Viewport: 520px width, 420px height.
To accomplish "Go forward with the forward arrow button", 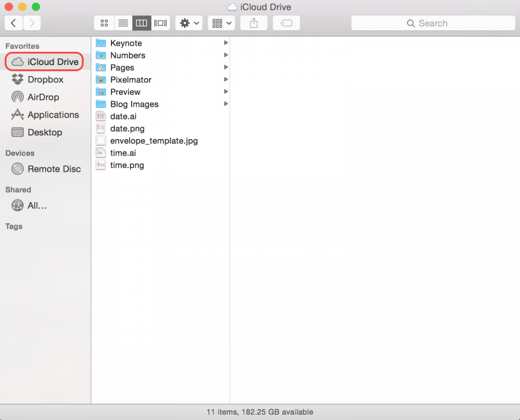I will pos(32,23).
